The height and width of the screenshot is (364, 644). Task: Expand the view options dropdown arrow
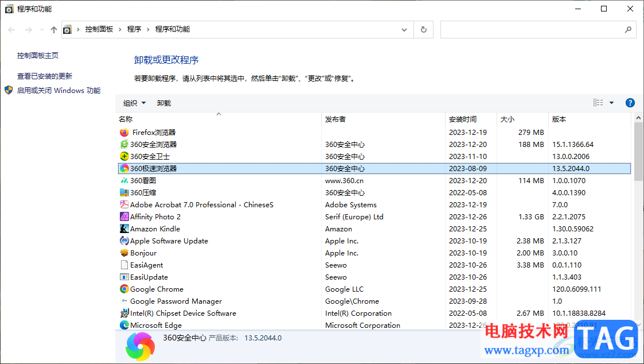[x=611, y=103]
